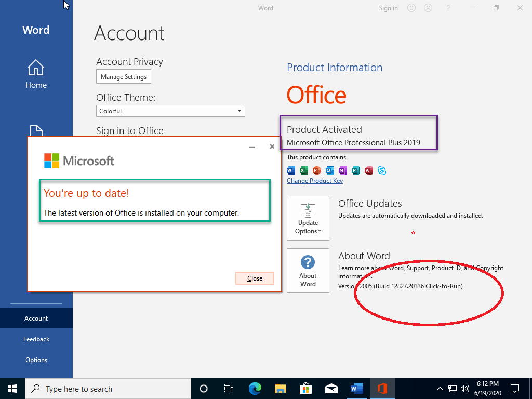Click the Word app icon under product contains
Screen dimensions: 532x399
point(291,170)
